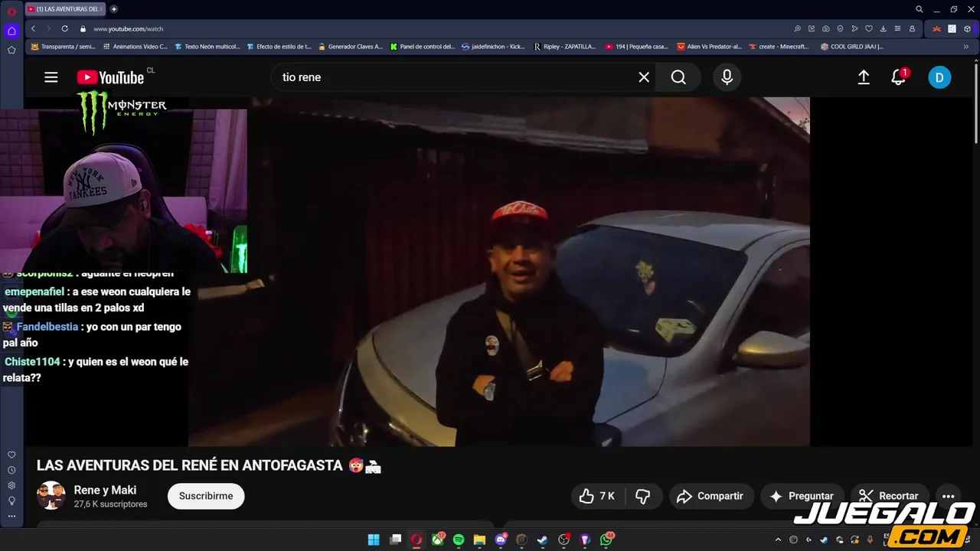Click the Compartir share button
The height and width of the screenshot is (551, 980).
(711, 496)
